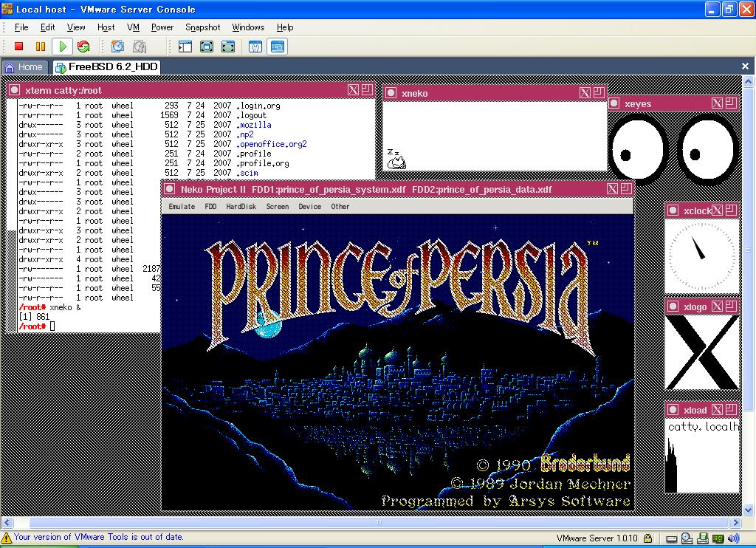Open the VM menu

pyautogui.click(x=133, y=27)
